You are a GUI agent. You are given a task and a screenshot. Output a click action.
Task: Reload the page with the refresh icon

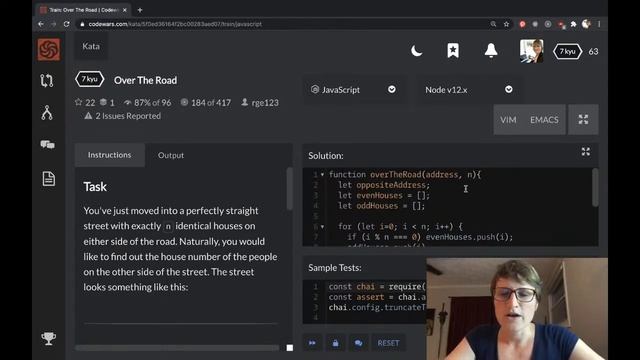[x=67, y=24]
